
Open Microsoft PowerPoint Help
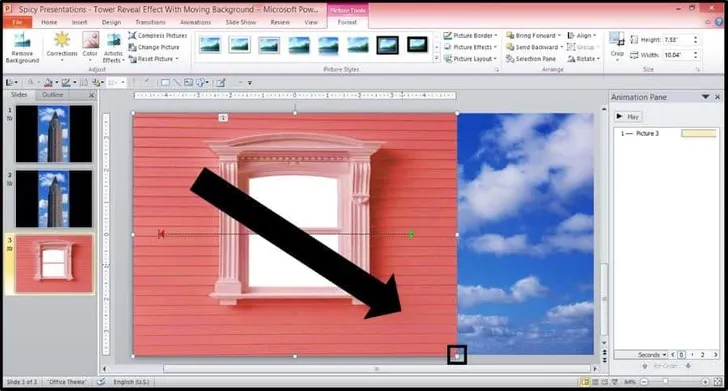pyautogui.click(x=719, y=22)
